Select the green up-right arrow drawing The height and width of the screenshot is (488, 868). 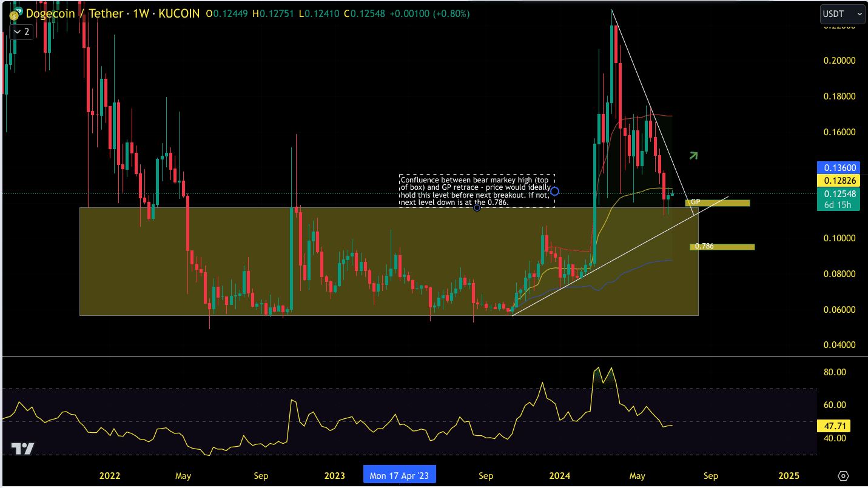tap(693, 156)
